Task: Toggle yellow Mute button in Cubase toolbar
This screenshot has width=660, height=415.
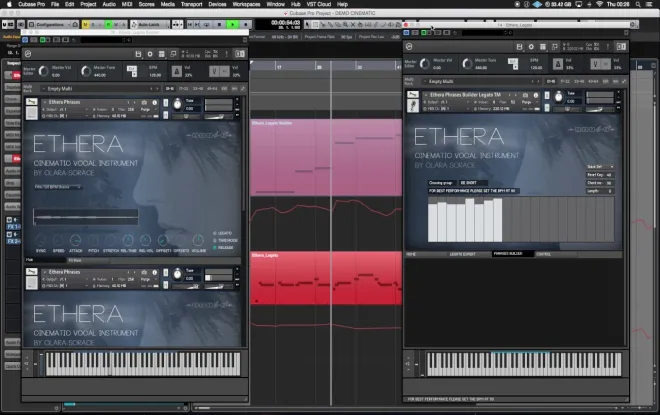Action: (85, 24)
